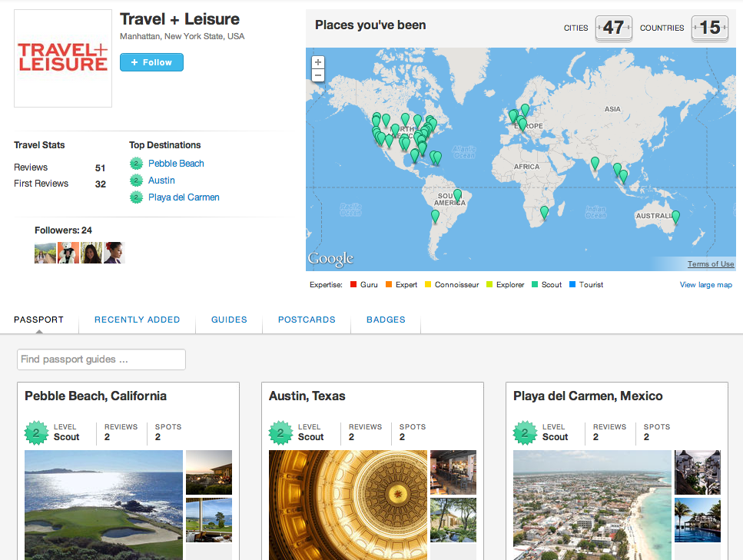Image resolution: width=743 pixels, height=560 pixels.
Task: Click the First Reviews value 32
Action: click(x=101, y=184)
